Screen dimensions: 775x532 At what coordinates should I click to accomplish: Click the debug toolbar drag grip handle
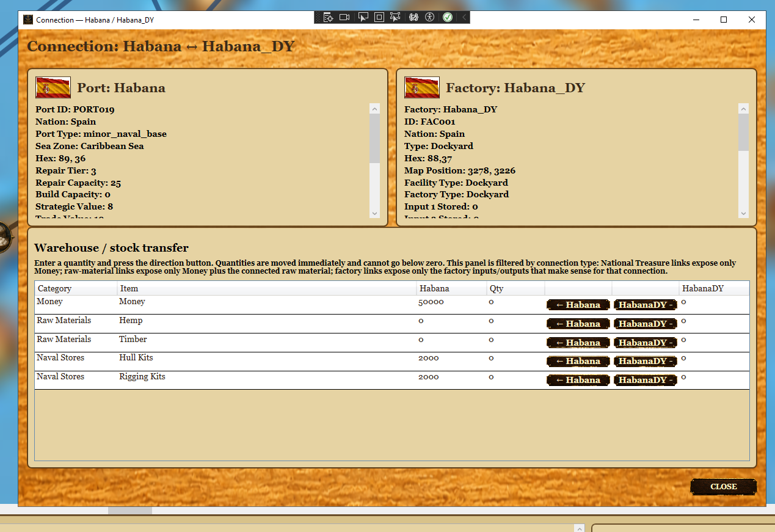[x=318, y=17]
